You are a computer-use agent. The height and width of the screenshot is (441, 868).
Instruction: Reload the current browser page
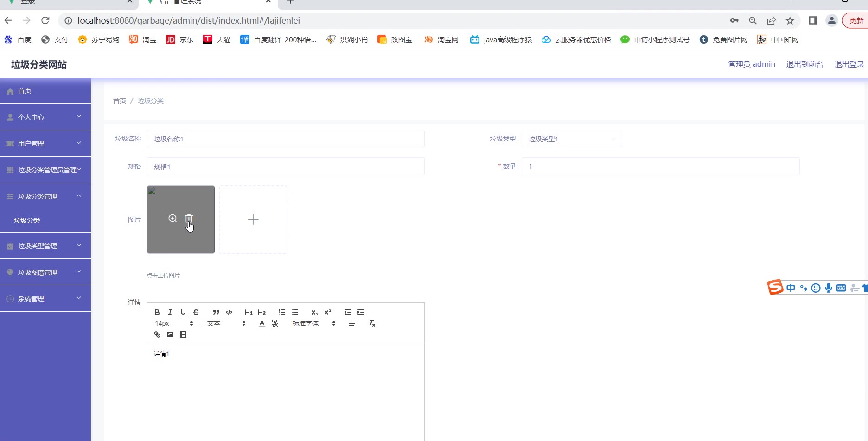click(45, 20)
